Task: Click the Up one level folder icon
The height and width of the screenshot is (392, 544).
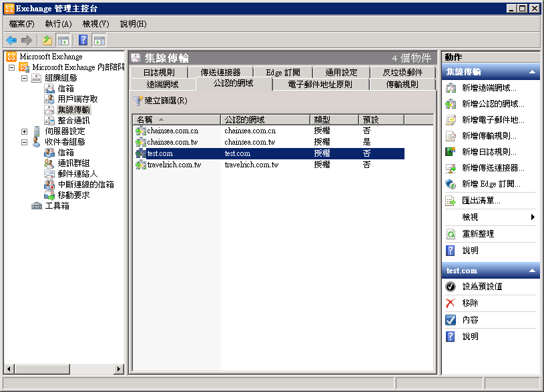Action: (47, 41)
